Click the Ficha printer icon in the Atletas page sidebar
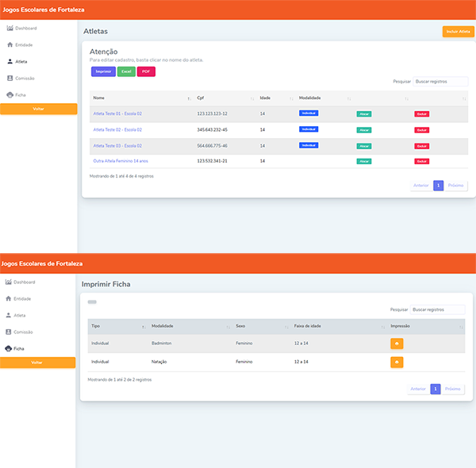The height and width of the screenshot is (468, 476). pos(10,94)
